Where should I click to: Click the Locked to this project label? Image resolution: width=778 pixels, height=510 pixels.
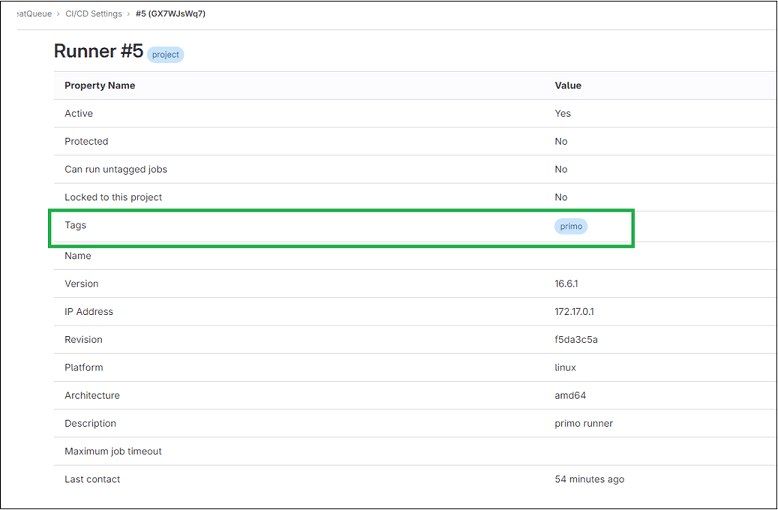(x=113, y=198)
